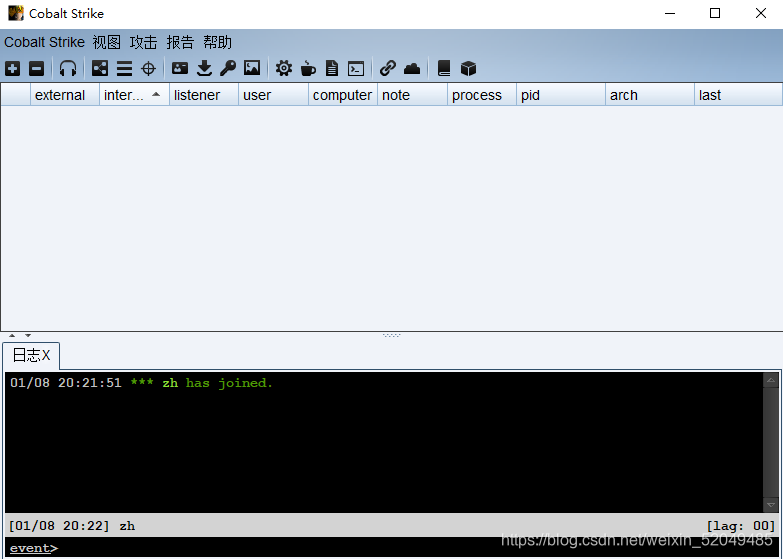Sort by internal column header
The height and width of the screenshot is (559, 783).
click(134, 95)
